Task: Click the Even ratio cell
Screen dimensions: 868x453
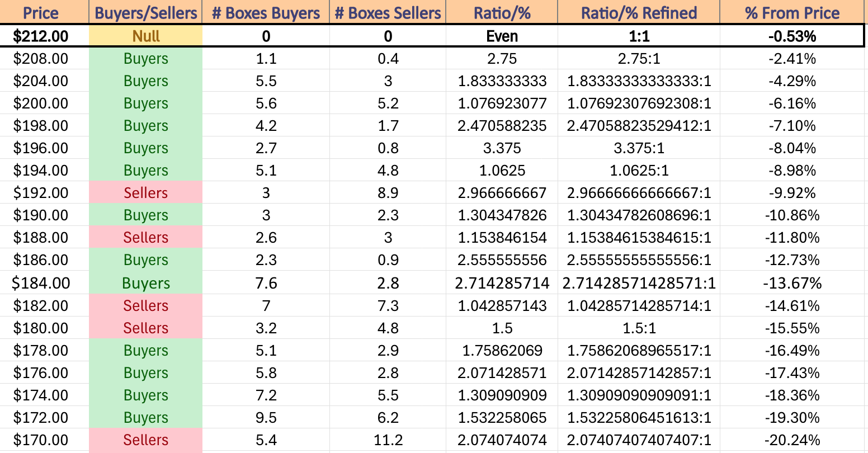Action: coord(502,36)
